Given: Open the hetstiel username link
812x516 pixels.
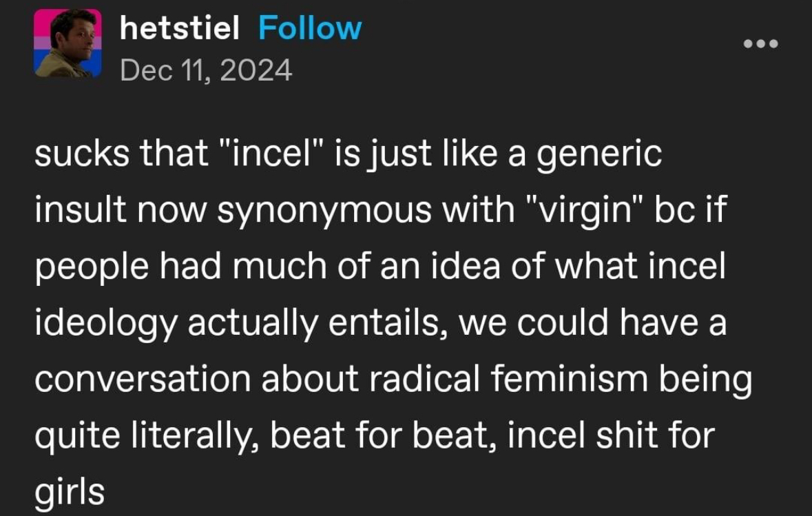Looking at the screenshot, I should click(179, 28).
